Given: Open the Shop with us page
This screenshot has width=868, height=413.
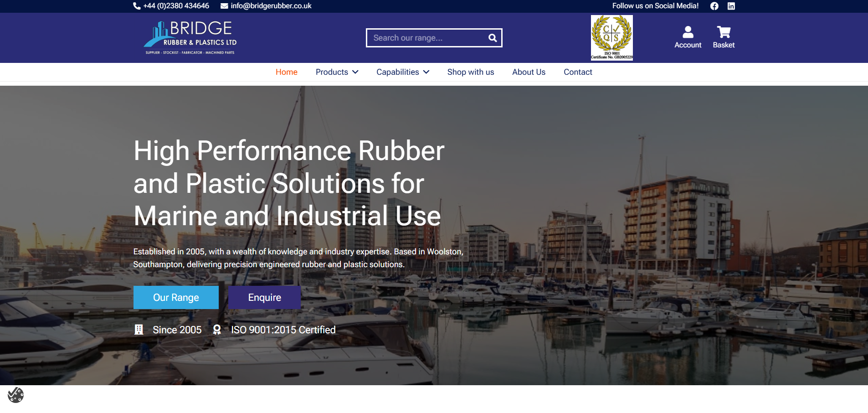Looking at the screenshot, I should pos(470,72).
